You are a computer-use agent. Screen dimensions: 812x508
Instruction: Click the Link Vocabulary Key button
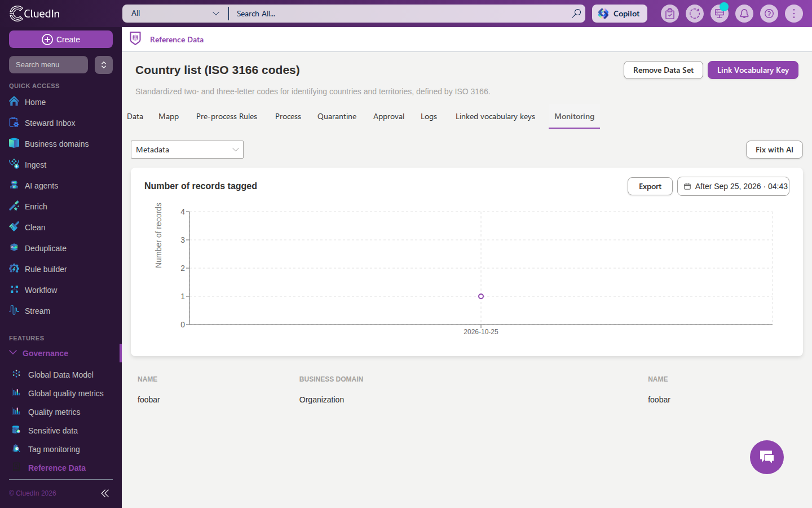(753, 70)
